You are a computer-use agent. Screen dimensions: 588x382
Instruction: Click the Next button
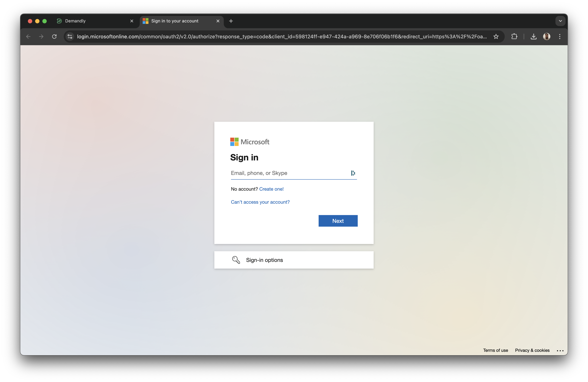tap(338, 221)
